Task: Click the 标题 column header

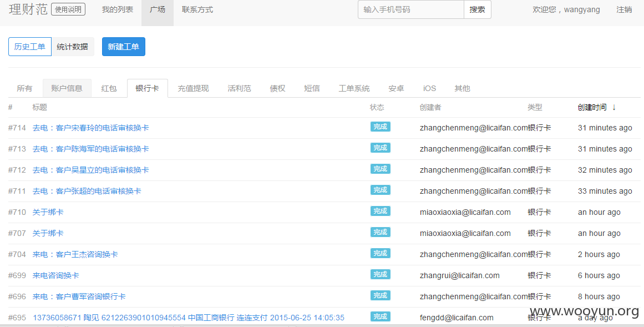Action: (40, 107)
